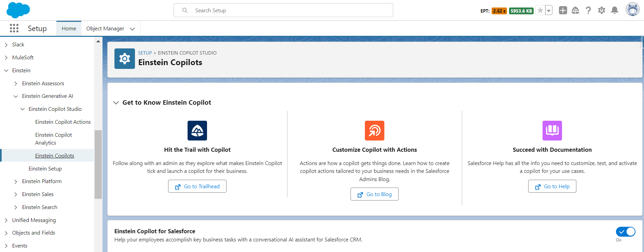Collapse the Einstein Generative AI node

[x=16, y=97]
